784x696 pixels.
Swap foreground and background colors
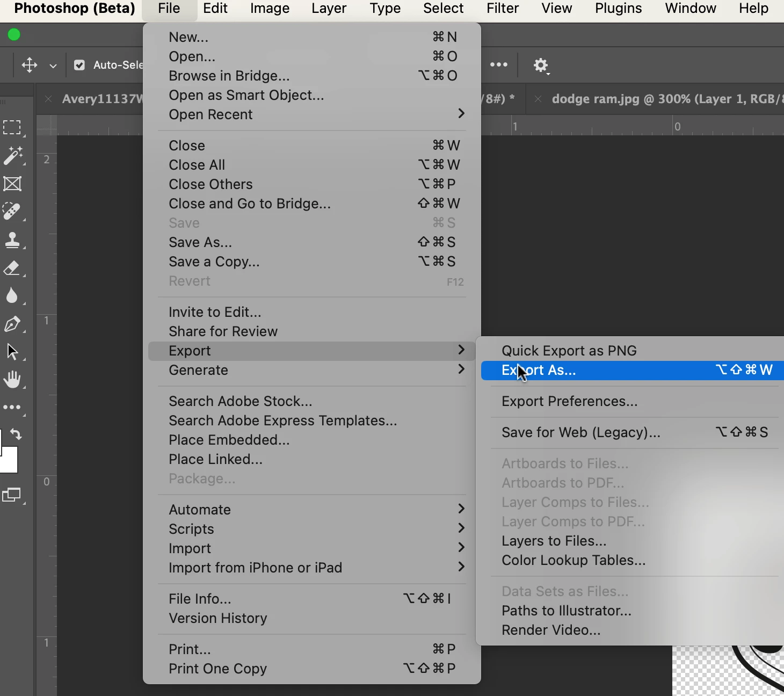[x=16, y=434]
